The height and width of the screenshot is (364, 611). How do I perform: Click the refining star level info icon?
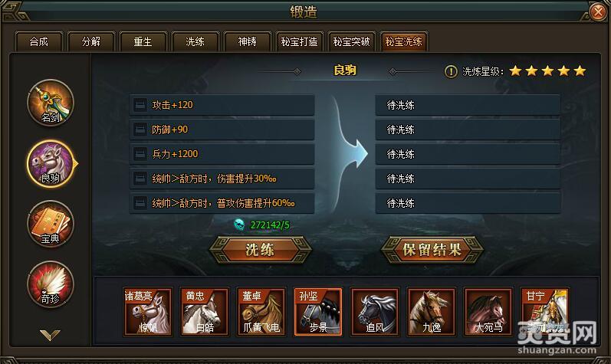point(451,71)
